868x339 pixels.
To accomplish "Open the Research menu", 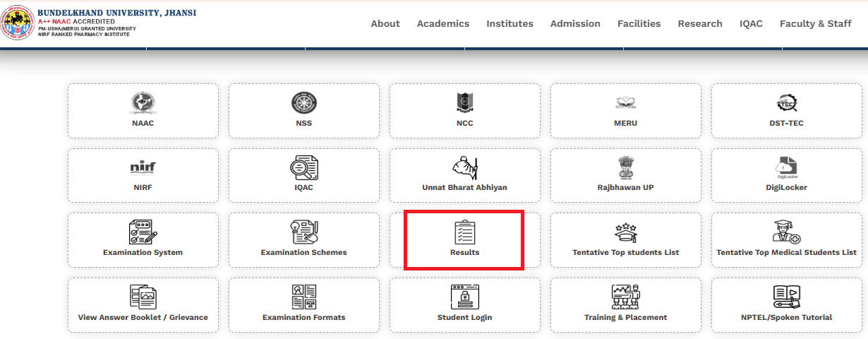I will tap(700, 23).
